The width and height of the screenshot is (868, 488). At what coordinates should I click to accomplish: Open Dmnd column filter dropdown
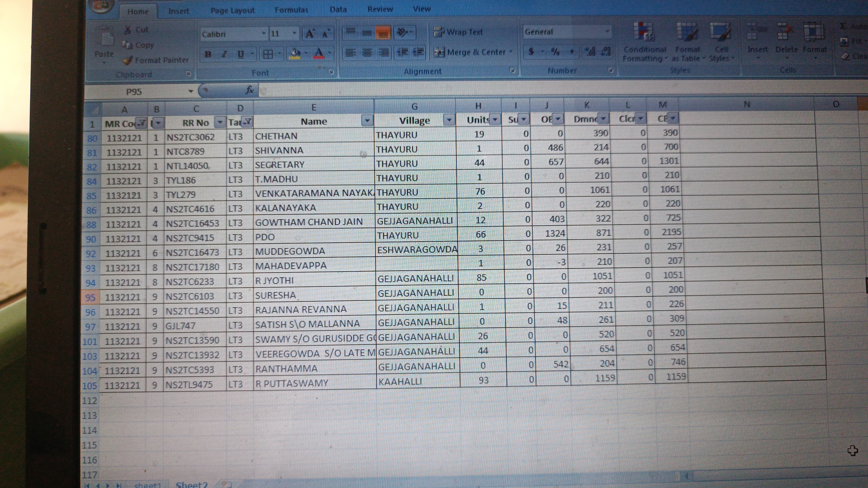click(x=603, y=119)
